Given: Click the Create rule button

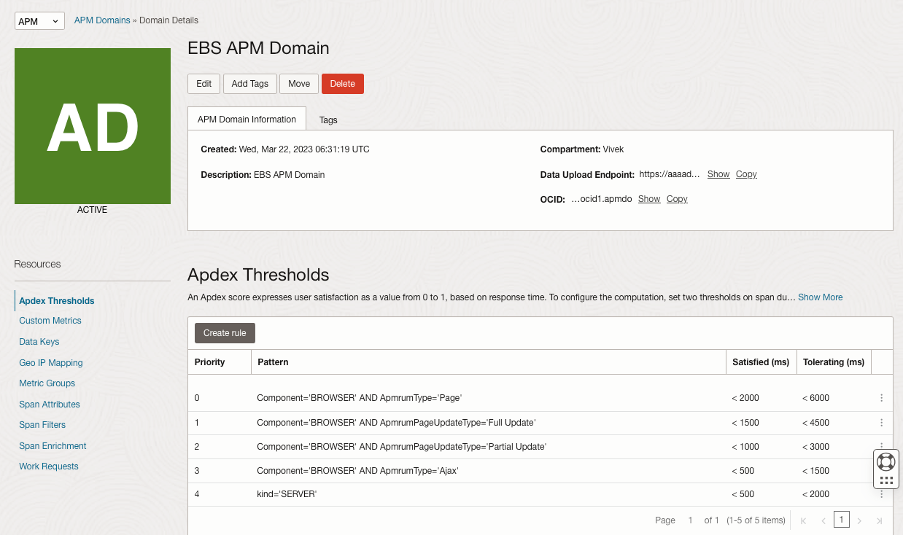Looking at the screenshot, I should pos(225,333).
